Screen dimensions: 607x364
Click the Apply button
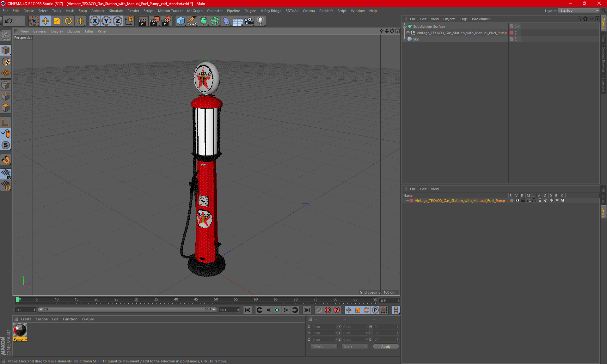(386, 346)
